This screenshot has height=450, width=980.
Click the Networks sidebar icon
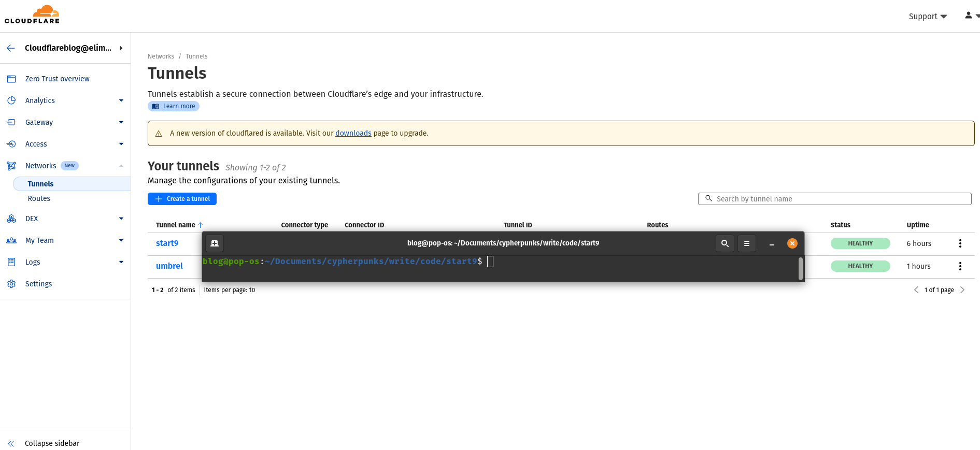[x=11, y=166]
